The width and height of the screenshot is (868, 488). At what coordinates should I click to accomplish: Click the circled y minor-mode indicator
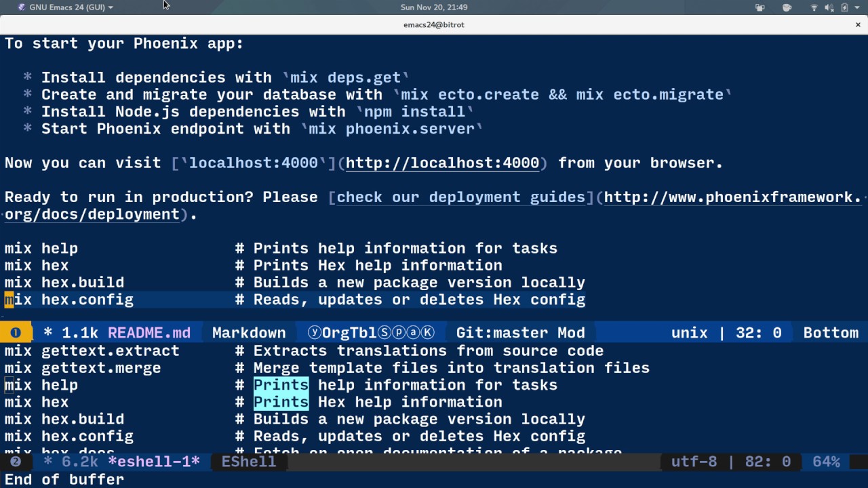pos(314,333)
